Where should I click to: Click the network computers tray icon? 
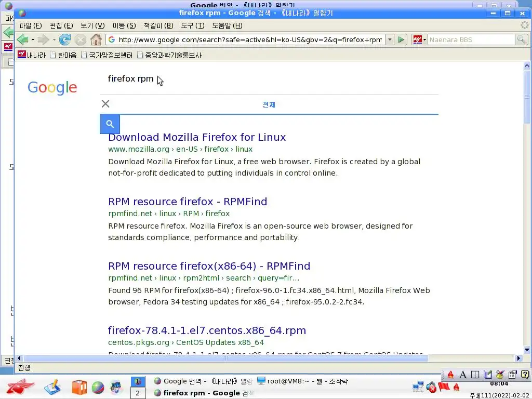[x=418, y=387]
